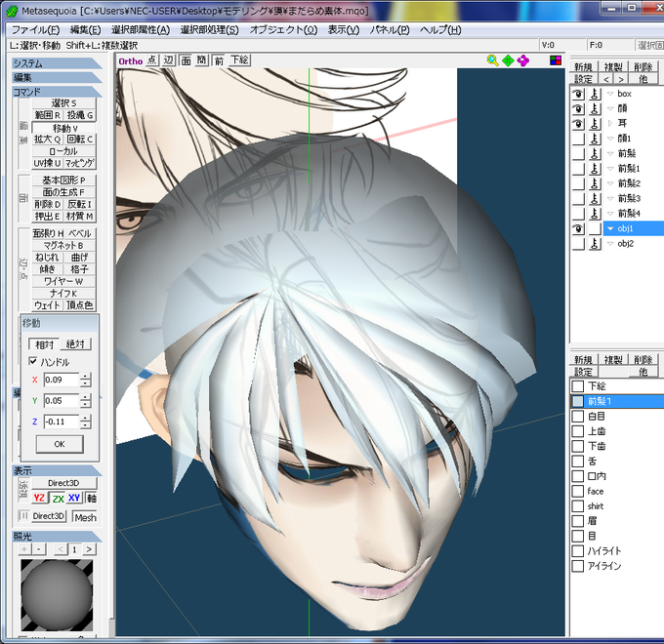
Task: Select the ナイフ K knife command
Action: tap(63, 293)
